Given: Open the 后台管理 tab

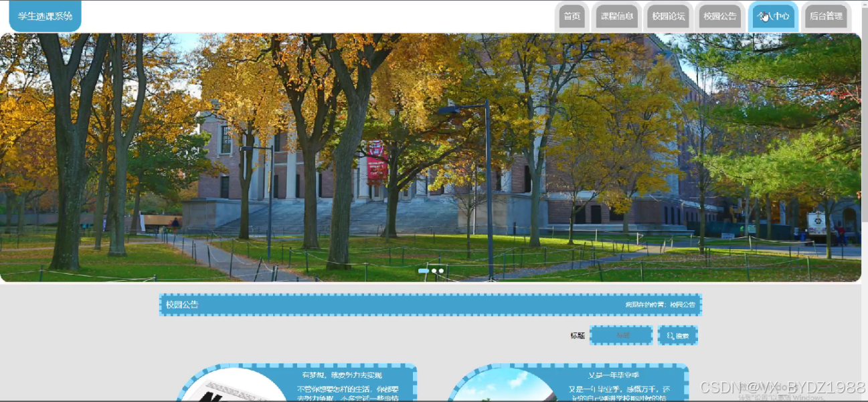Looking at the screenshot, I should [826, 17].
